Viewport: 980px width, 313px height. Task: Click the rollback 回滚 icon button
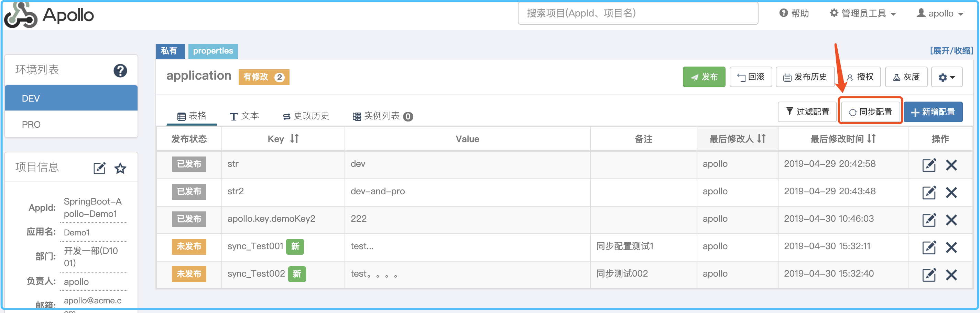point(750,77)
